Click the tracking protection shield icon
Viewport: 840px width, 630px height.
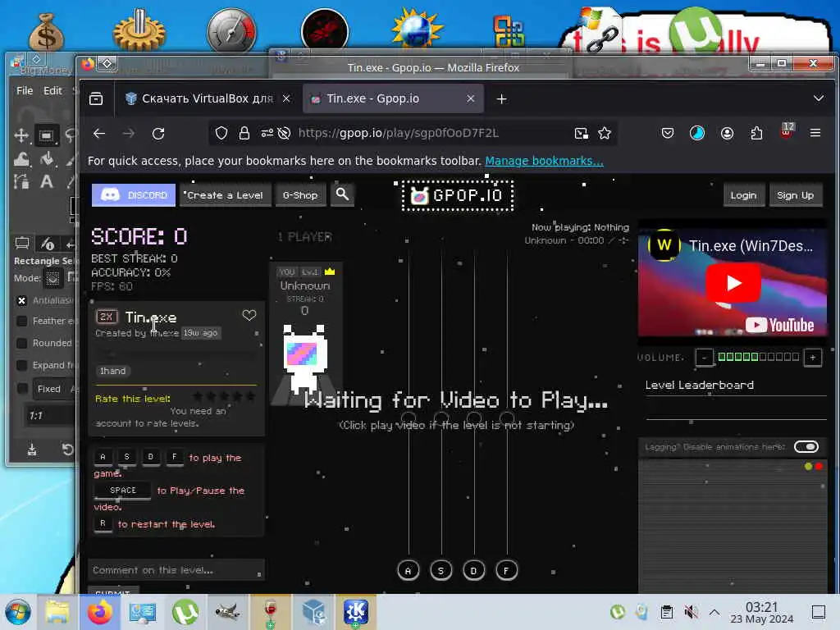tap(221, 134)
